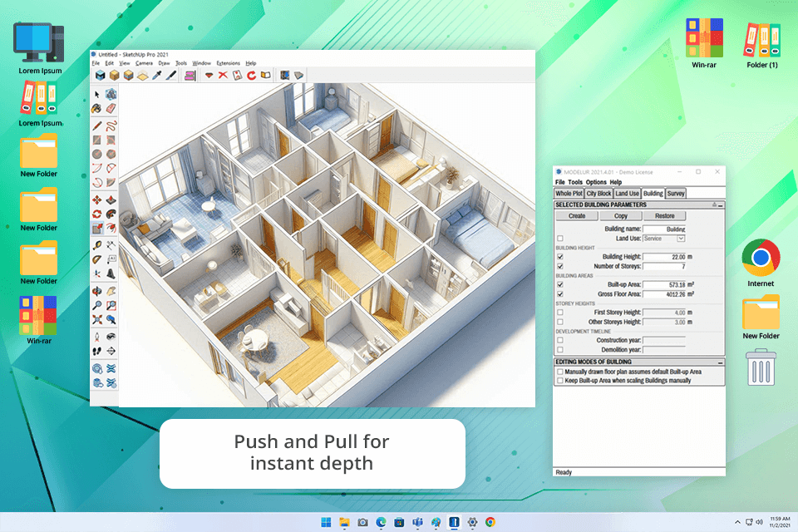Viewport: 798px width, 532px height.
Task: Open the Options menu in Modelur
Action: [596, 182]
